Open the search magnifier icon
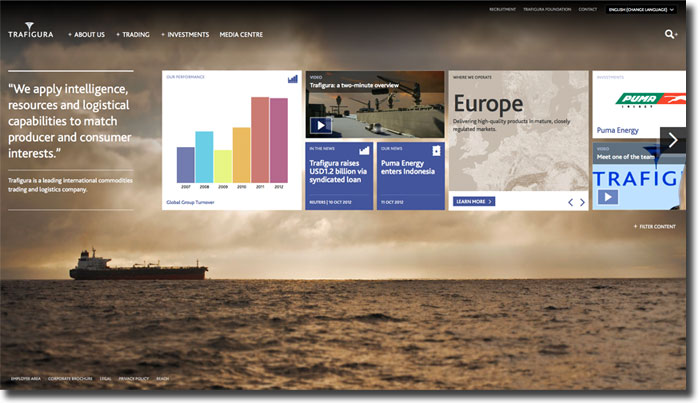 coord(670,34)
